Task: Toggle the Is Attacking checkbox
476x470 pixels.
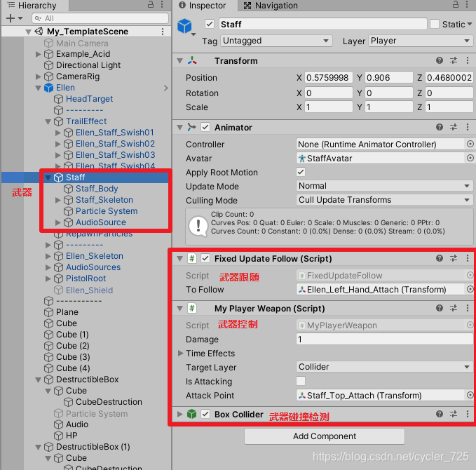Action: [x=301, y=381]
